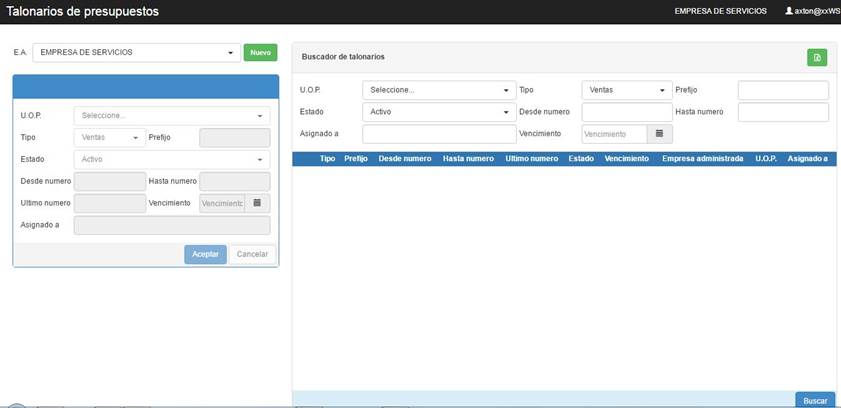The width and height of the screenshot is (841, 408).
Task: Open calendar icon in left form Vencimiento
Action: pos(257,203)
